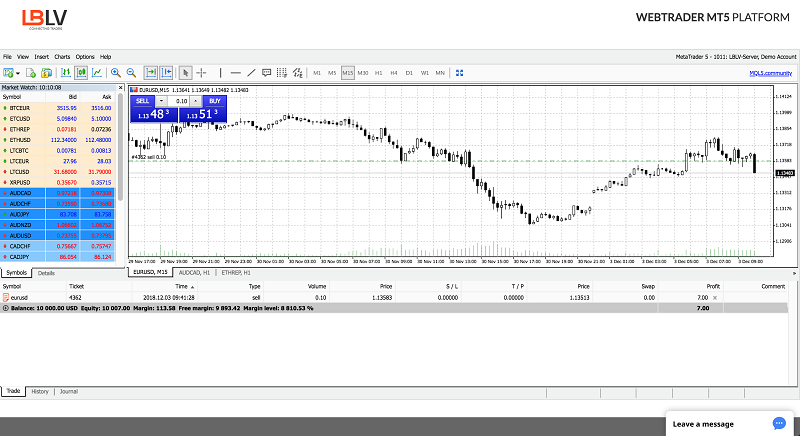Select the horizontal line drawing tool
This screenshot has height=436, width=800.
click(x=235, y=73)
